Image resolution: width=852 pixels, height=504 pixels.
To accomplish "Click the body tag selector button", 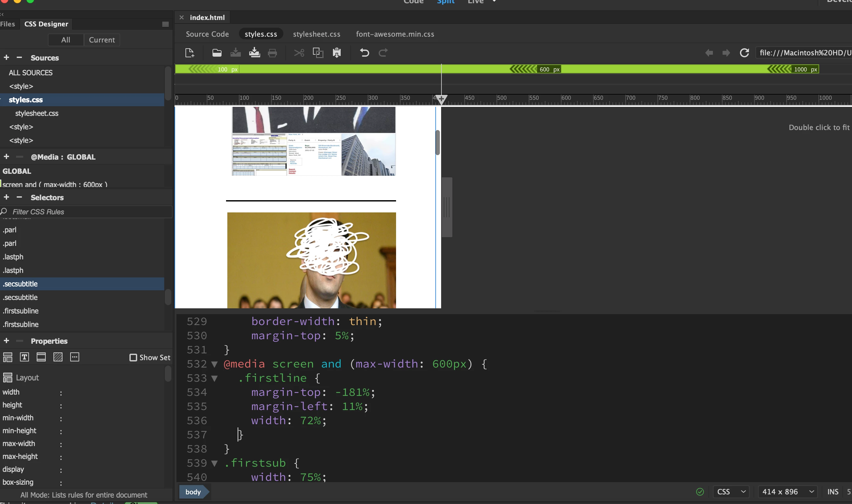I will [193, 492].
